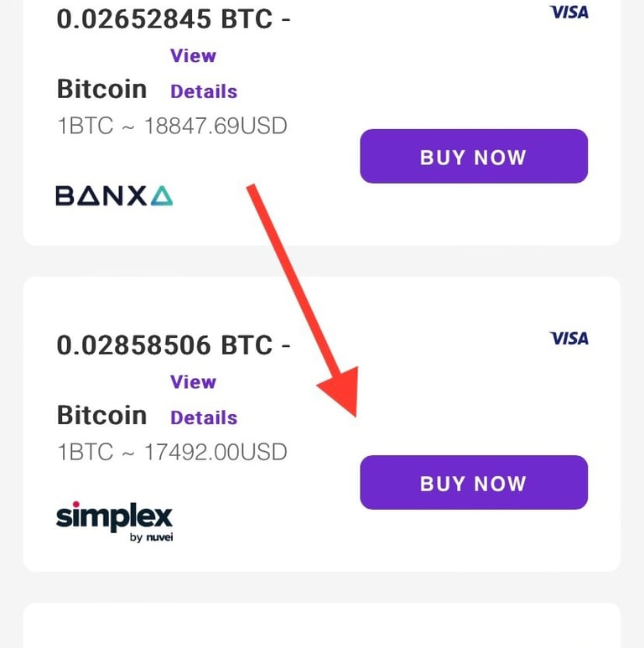Image resolution: width=644 pixels, height=648 pixels.
Task: Click the Bitcoin label in the Simplex card
Action: click(101, 415)
